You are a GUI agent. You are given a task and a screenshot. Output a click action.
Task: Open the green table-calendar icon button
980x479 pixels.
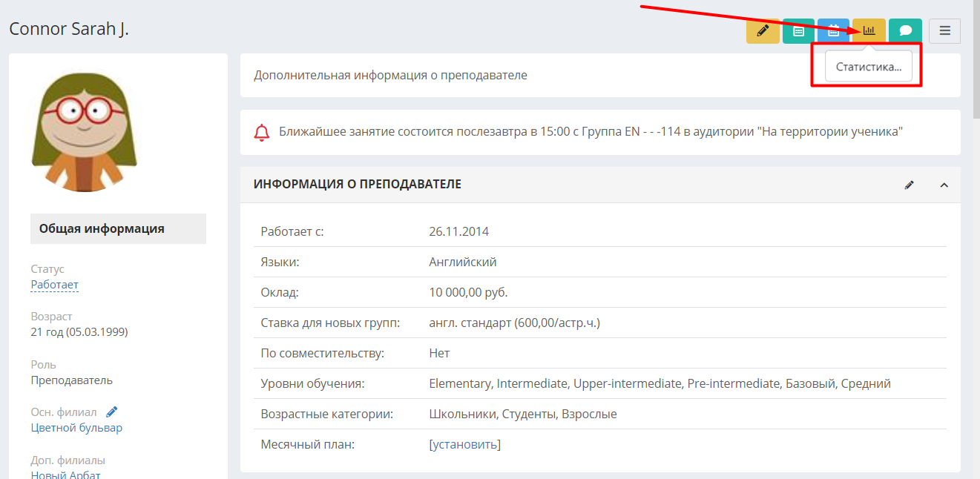pyautogui.click(x=798, y=31)
